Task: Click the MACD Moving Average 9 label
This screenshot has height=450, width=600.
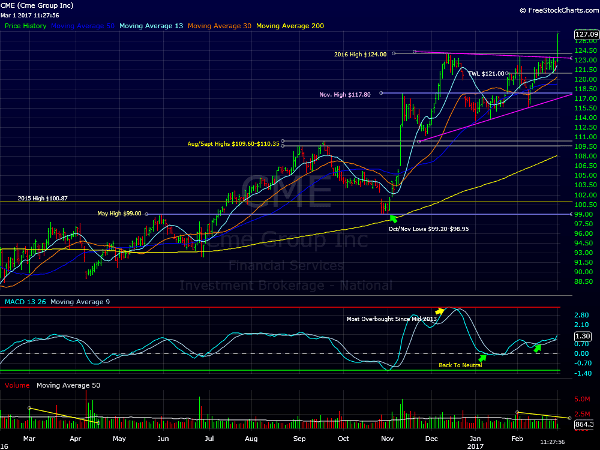Action: 80,302
